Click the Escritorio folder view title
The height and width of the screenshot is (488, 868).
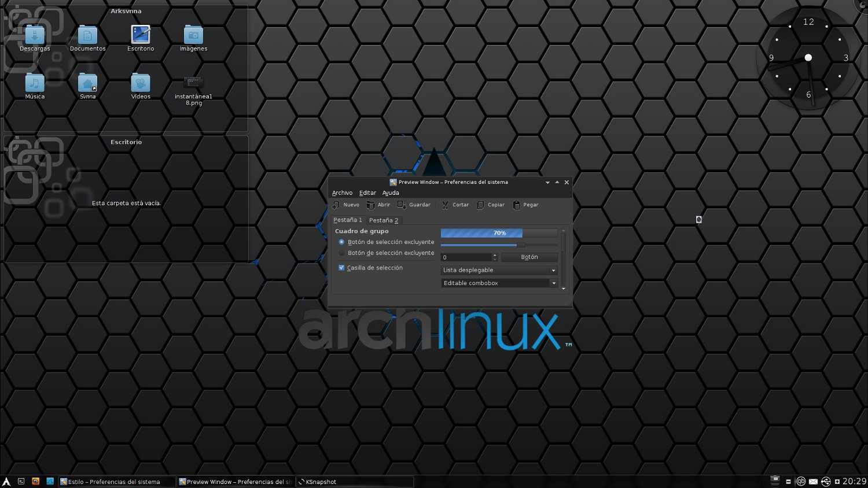[x=126, y=142]
